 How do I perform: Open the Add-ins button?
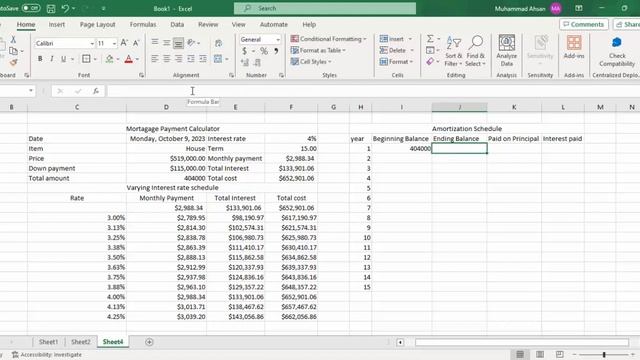coord(574,47)
